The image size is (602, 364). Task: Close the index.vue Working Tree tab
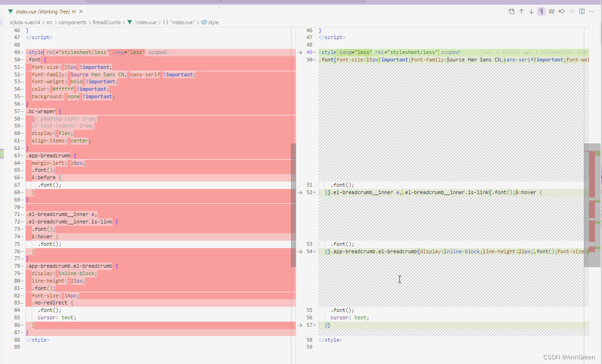tap(81, 11)
